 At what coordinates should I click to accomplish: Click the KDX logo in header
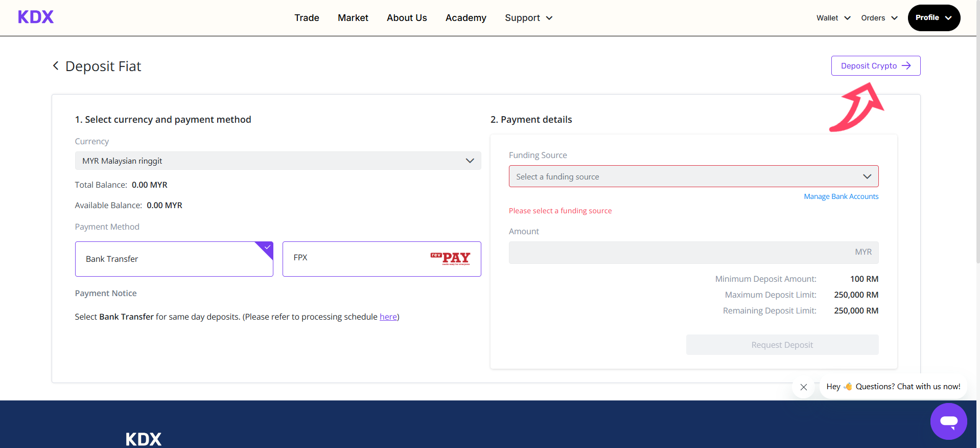coord(36,17)
